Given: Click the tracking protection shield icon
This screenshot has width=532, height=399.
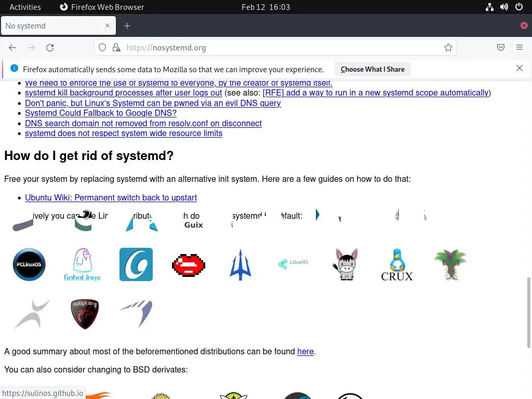Looking at the screenshot, I should (102, 47).
